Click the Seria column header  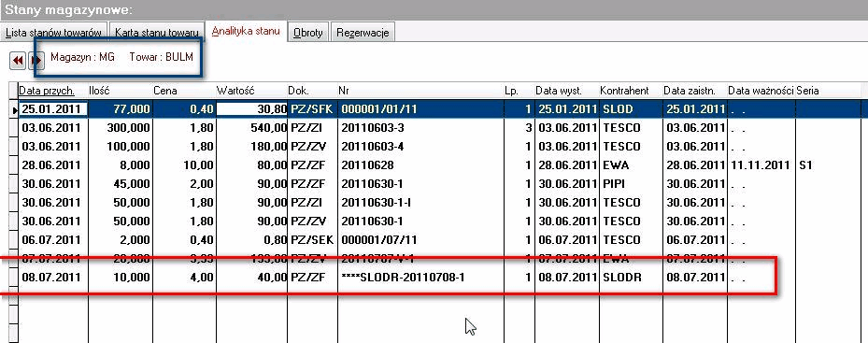click(828, 91)
